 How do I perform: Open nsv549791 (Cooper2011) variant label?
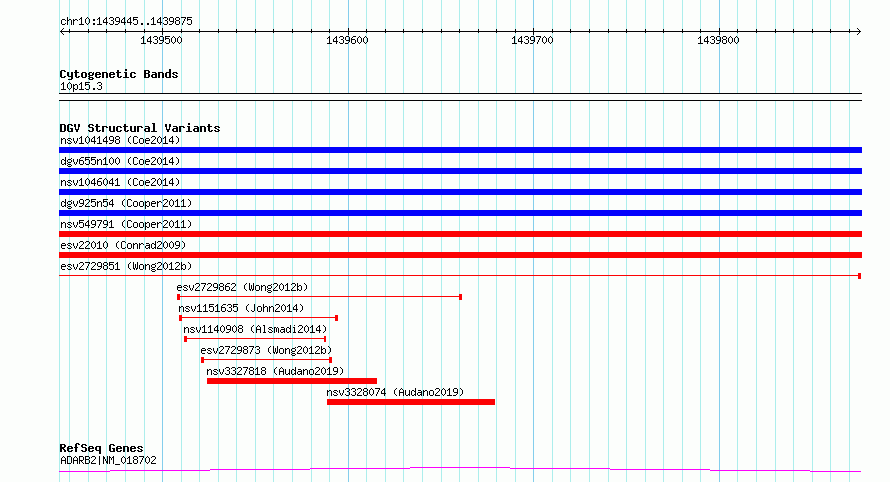126,224
